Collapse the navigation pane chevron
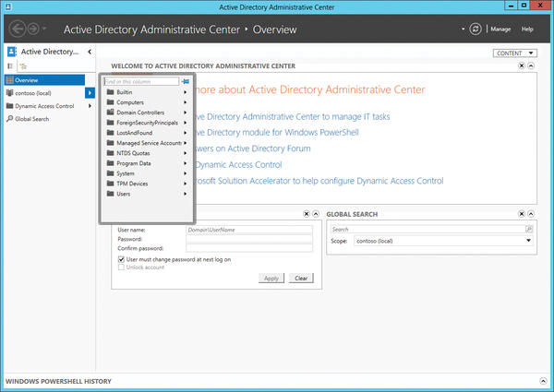This screenshot has height=392, width=554. pos(90,52)
